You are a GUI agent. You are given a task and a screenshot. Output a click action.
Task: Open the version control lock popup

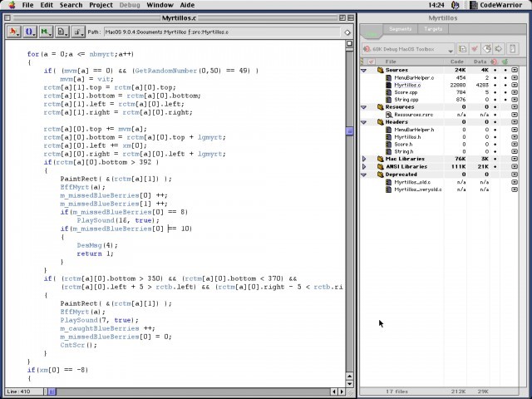tap(78, 32)
